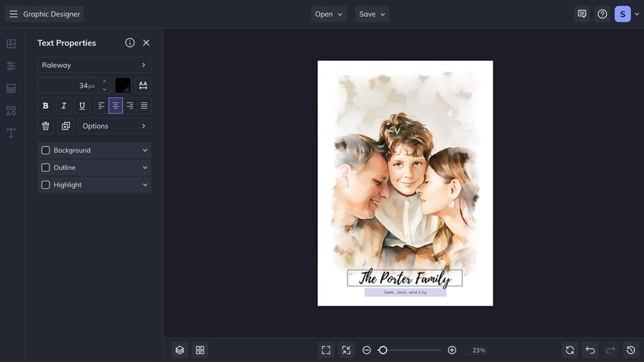Expand the Highlight section chevron

[x=145, y=185]
